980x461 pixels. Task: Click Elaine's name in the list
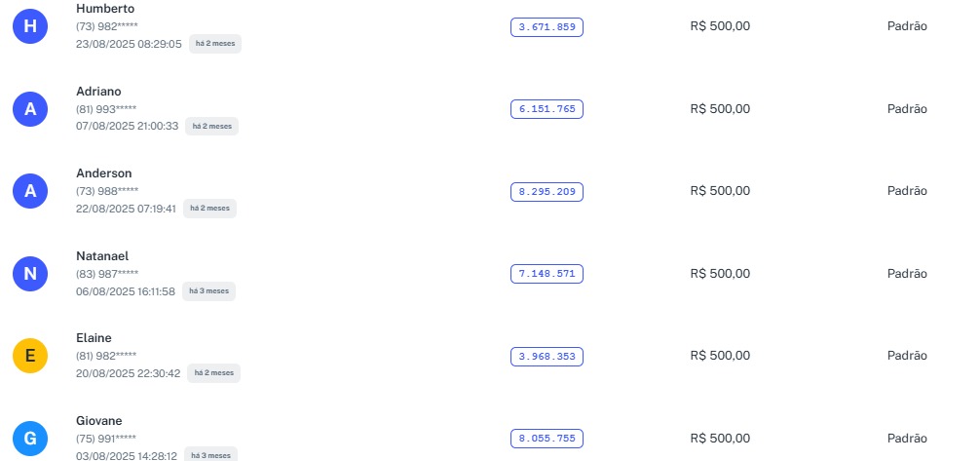point(94,338)
